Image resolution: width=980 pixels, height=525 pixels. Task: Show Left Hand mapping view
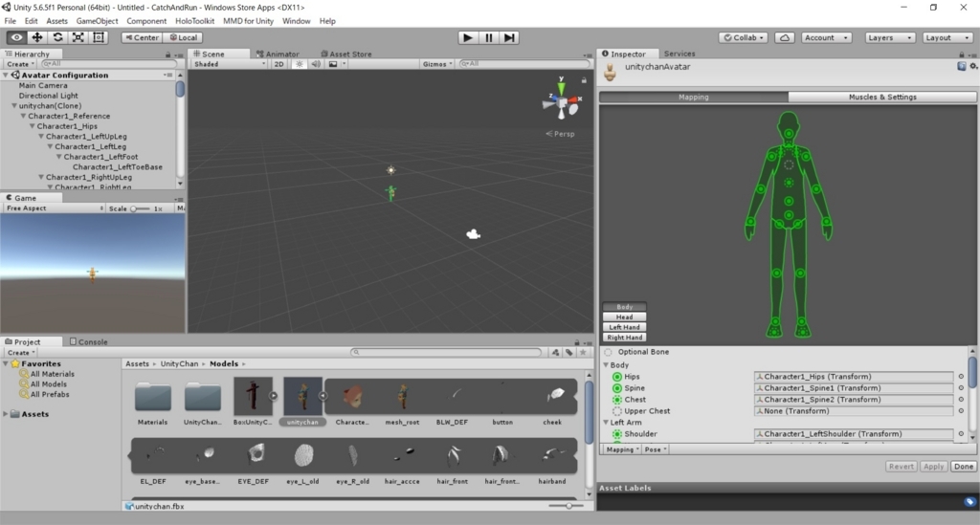(x=624, y=327)
